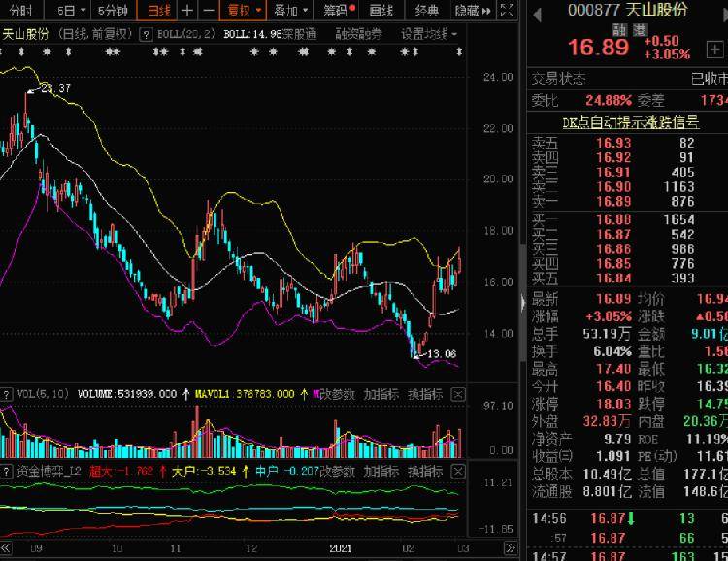728x561 pixels.
Task: Click the minus zoom-out button in toolbar
Action: tap(205, 11)
